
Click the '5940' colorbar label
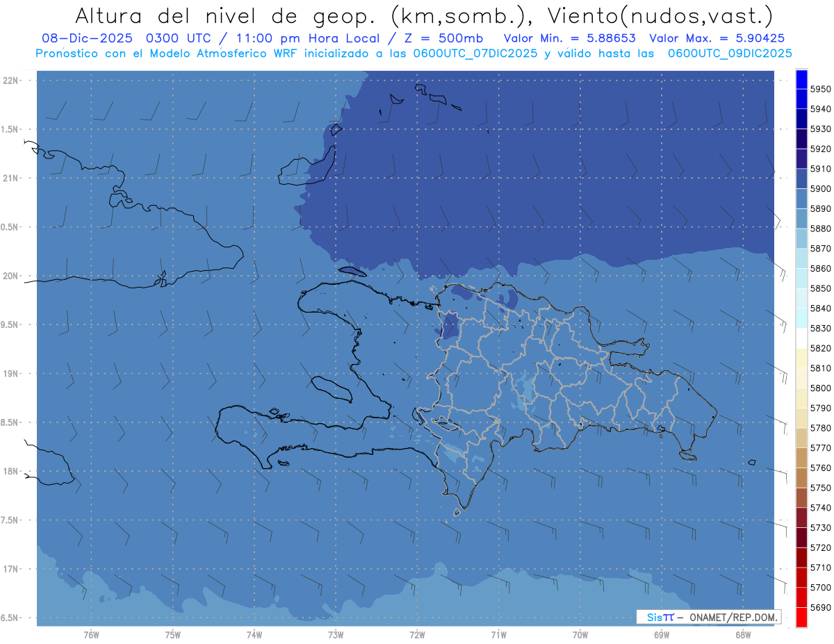coord(821,109)
